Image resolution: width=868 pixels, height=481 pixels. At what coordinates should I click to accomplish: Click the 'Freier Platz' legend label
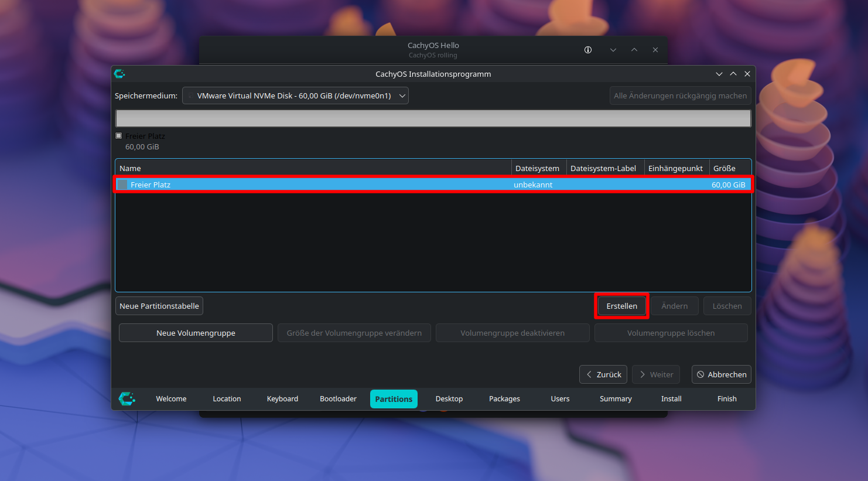pyautogui.click(x=145, y=136)
